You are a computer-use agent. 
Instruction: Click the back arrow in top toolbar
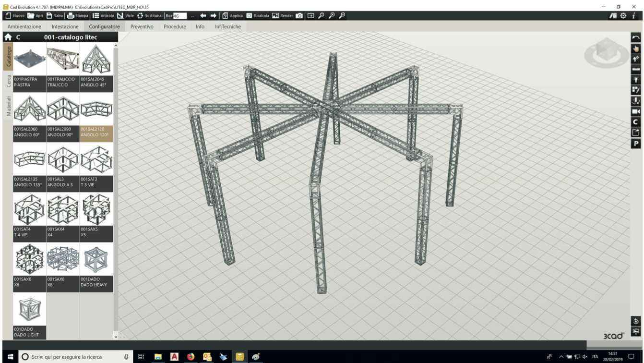click(x=203, y=16)
